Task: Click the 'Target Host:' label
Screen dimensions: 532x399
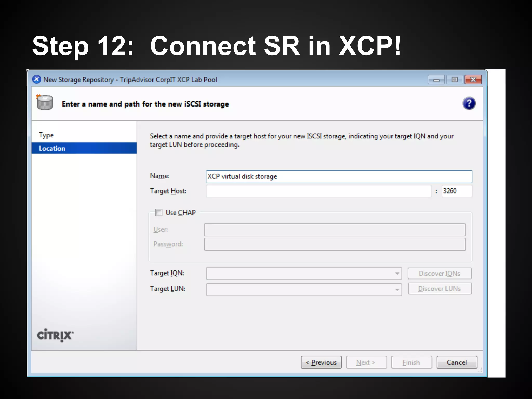Action: coord(168,191)
